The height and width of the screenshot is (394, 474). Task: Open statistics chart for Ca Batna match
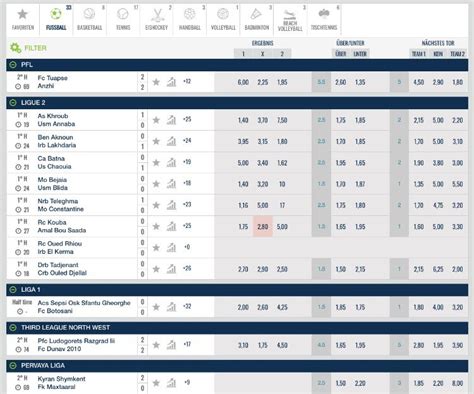171,163
